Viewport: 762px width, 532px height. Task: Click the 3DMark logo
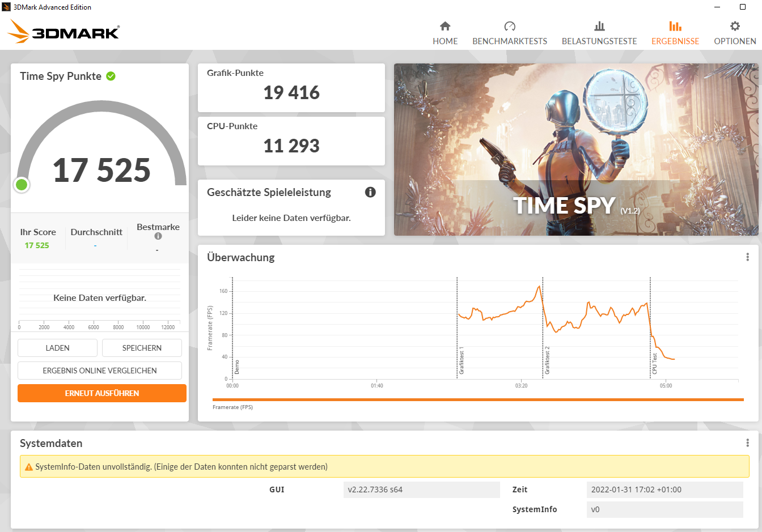(x=63, y=32)
